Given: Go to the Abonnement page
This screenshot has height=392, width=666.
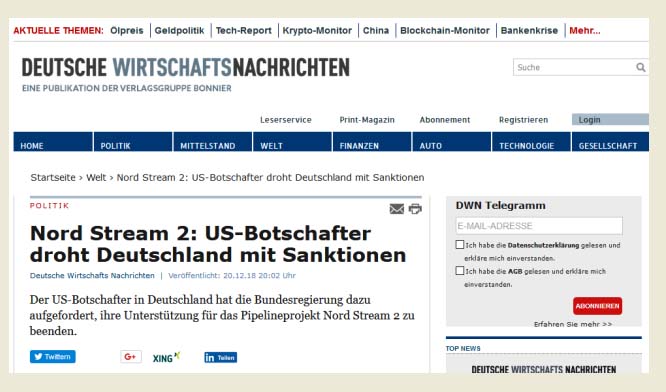Looking at the screenshot, I should (x=445, y=120).
